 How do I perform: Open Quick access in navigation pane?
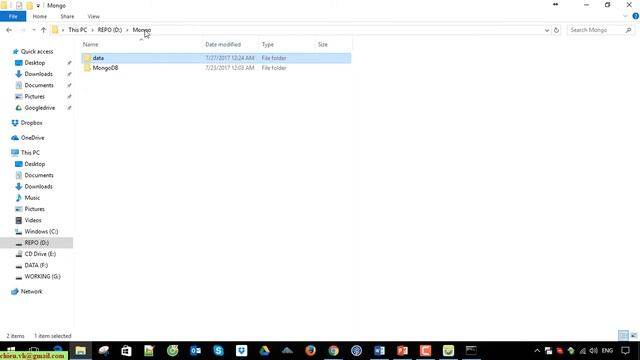click(x=37, y=51)
